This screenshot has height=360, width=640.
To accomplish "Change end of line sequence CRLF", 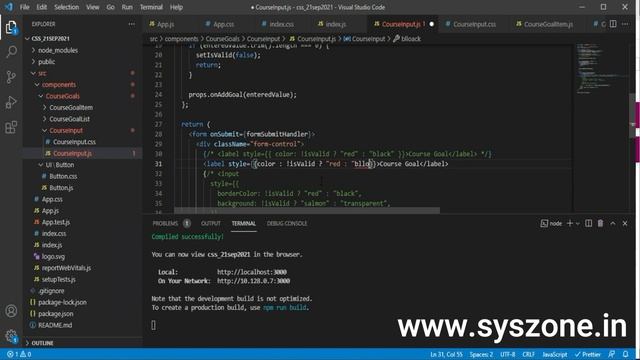I will click(x=528, y=354).
